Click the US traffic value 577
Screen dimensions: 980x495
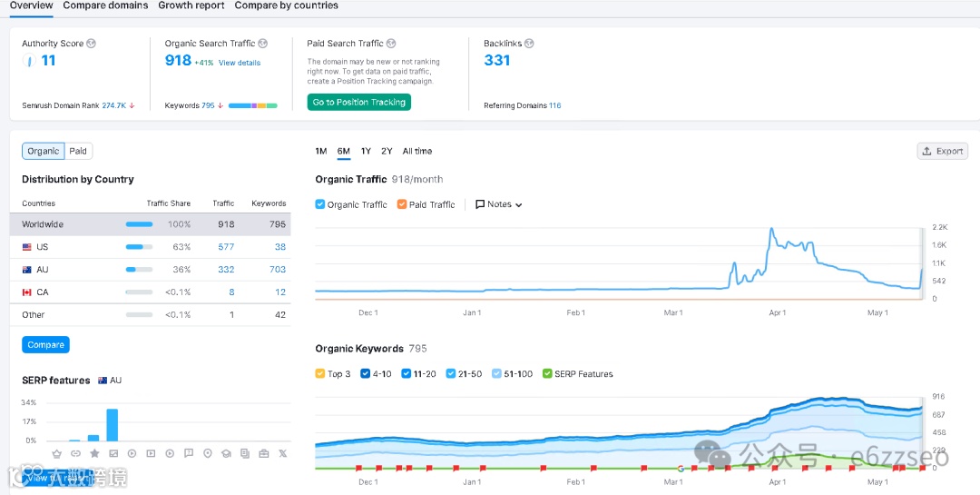226,247
